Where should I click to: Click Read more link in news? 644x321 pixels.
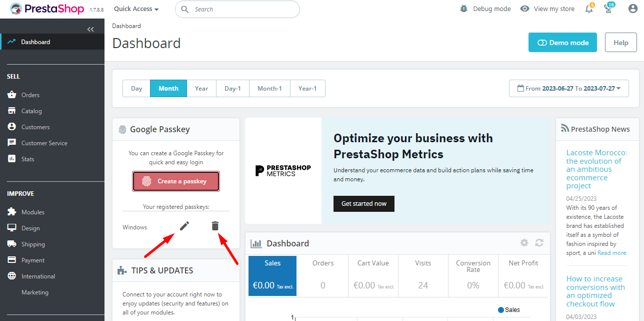point(611,253)
